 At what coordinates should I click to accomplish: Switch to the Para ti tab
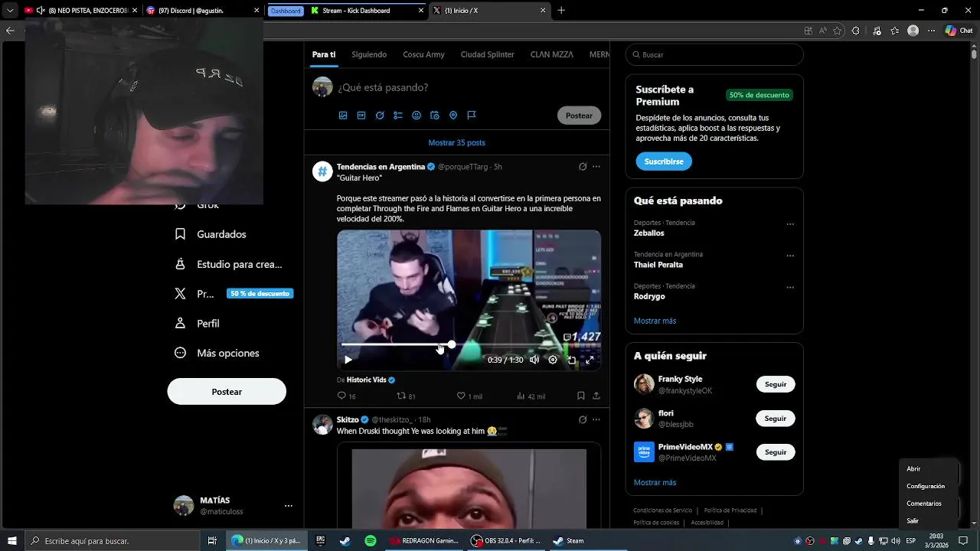point(324,54)
